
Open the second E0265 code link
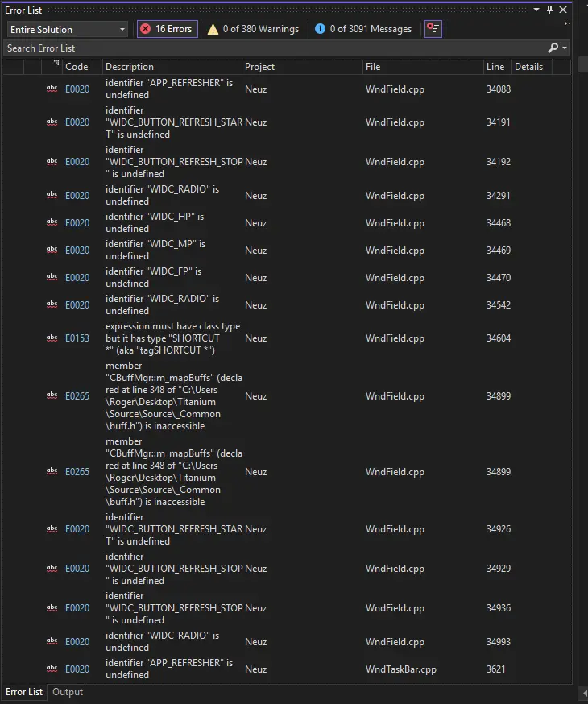(77, 472)
